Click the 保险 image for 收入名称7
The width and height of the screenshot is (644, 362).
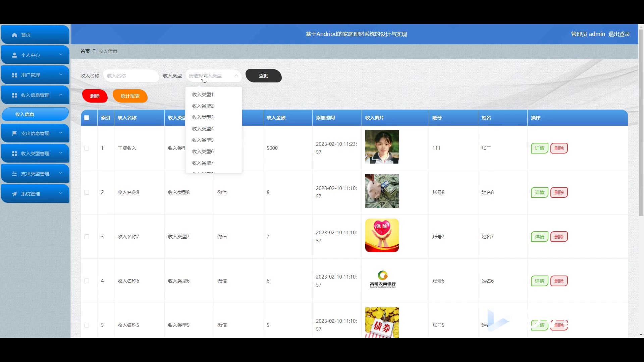point(382,235)
